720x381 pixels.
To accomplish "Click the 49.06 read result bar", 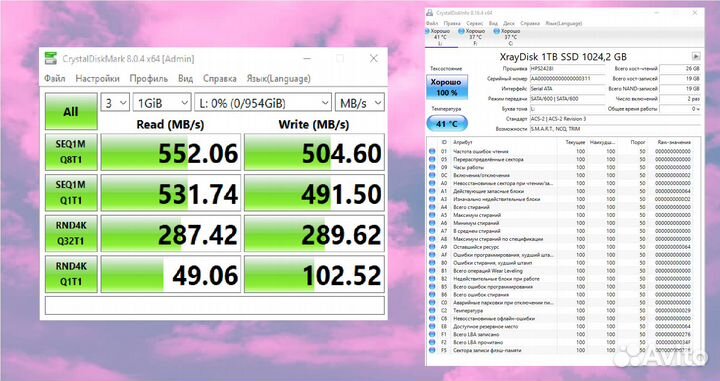I will (x=170, y=274).
